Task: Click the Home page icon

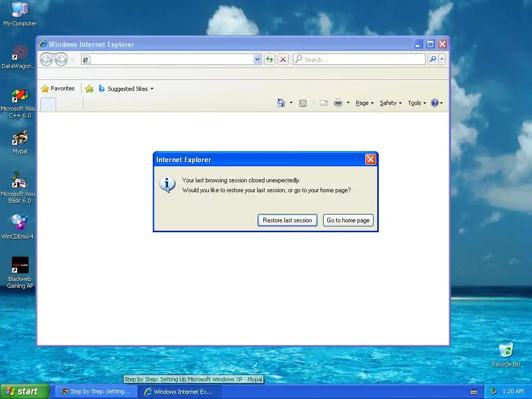Action: (281, 103)
